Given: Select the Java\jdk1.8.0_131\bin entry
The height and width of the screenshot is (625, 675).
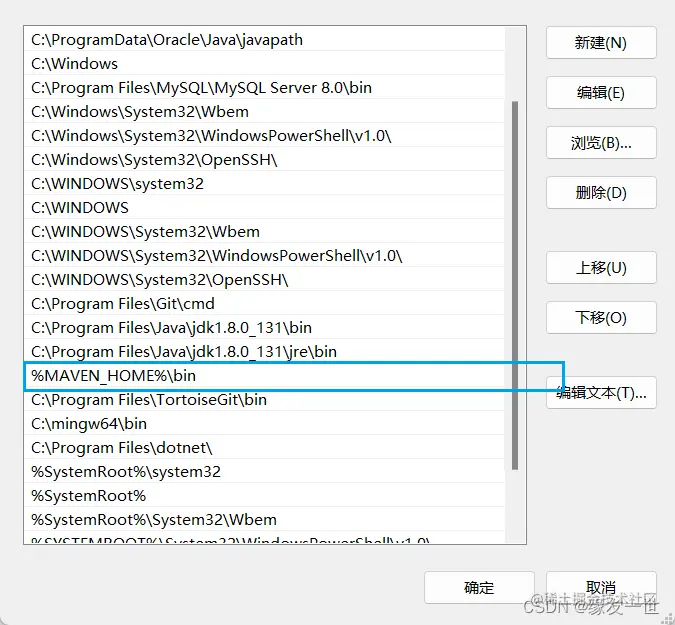Looking at the screenshot, I should coord(264,328).
